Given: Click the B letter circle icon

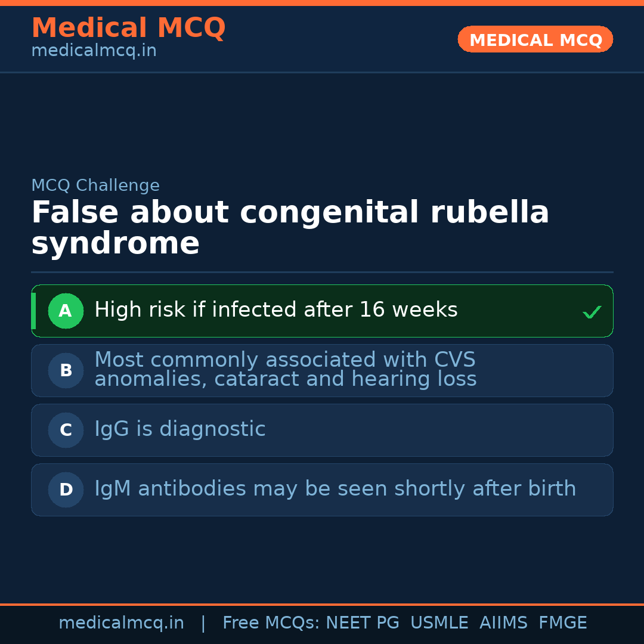Looking at the screenshot, I should point(66,370).
